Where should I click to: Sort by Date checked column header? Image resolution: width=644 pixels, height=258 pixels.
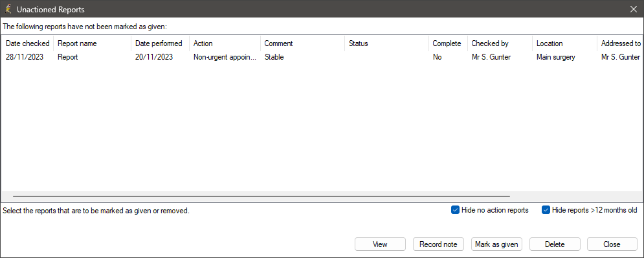pos(28,43)
